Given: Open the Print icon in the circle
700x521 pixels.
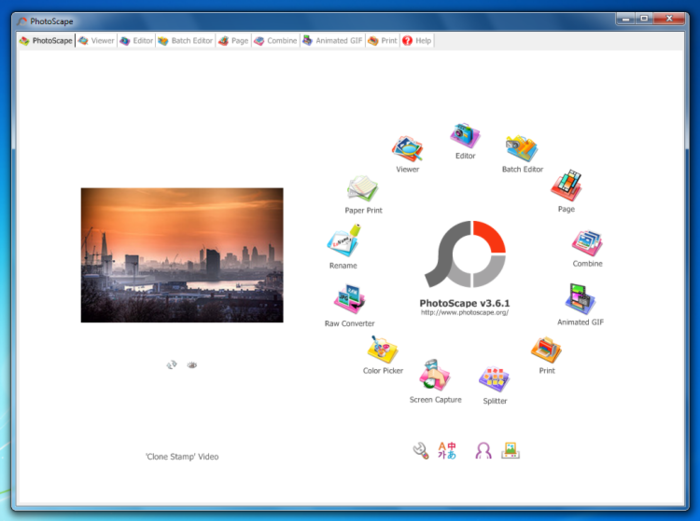Looking at the screenshot, I should [546, 350].
